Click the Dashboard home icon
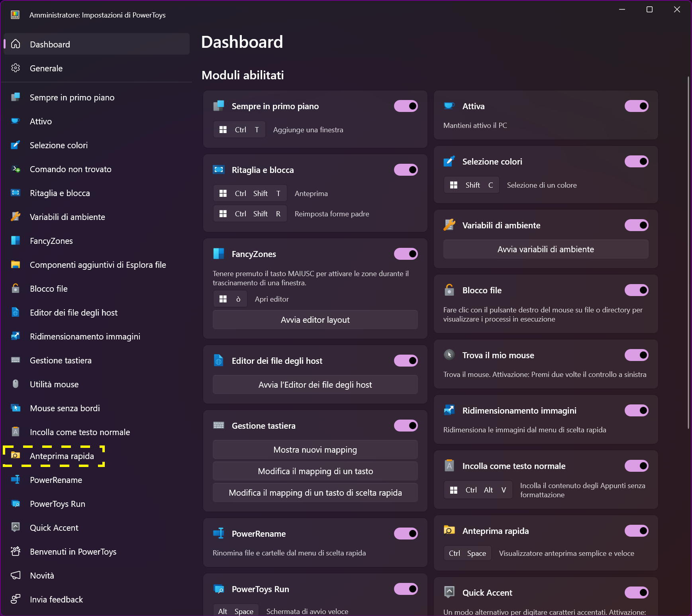 click(x=16, y=44)
